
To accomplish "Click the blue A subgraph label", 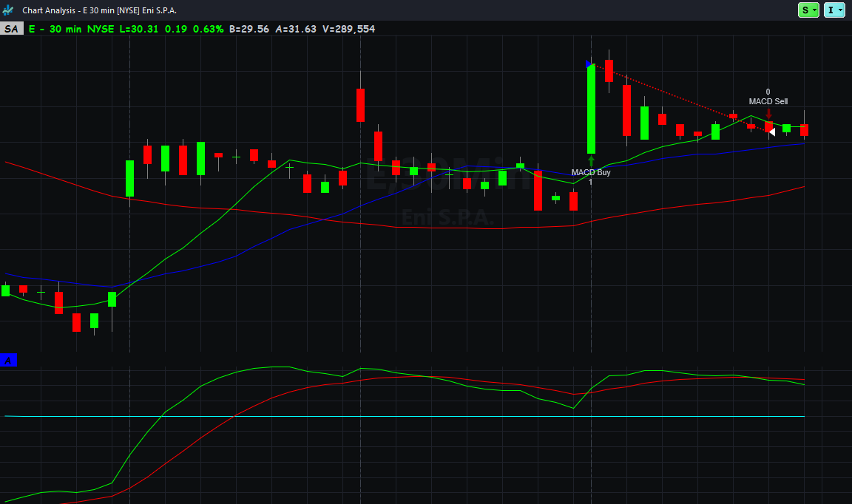I will point(8,360).
